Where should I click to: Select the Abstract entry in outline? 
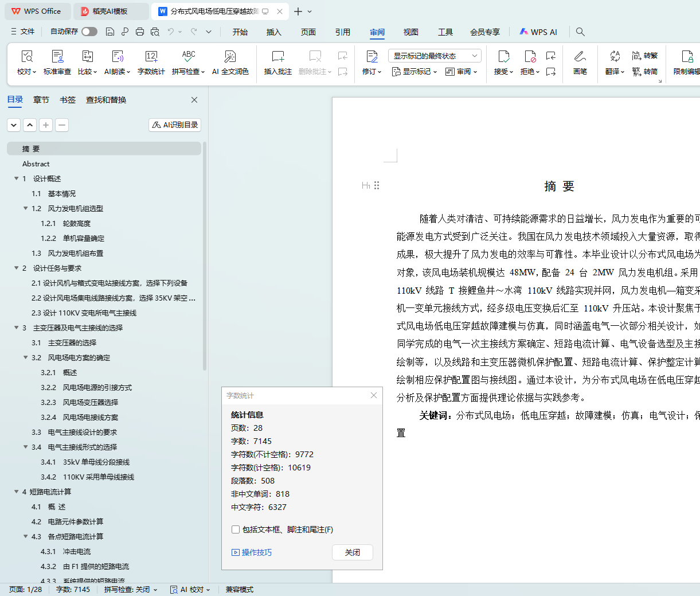coord(36,164)
